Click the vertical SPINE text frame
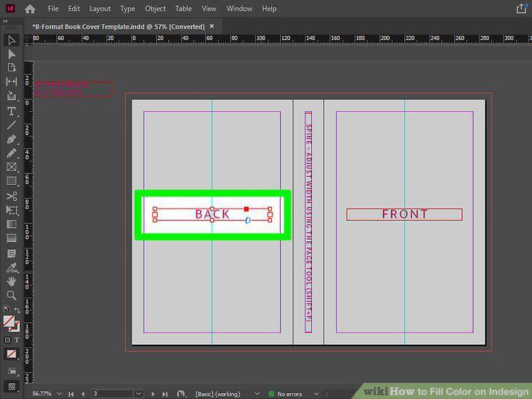This screenshot has height=399, width=532. pos(308,222)
